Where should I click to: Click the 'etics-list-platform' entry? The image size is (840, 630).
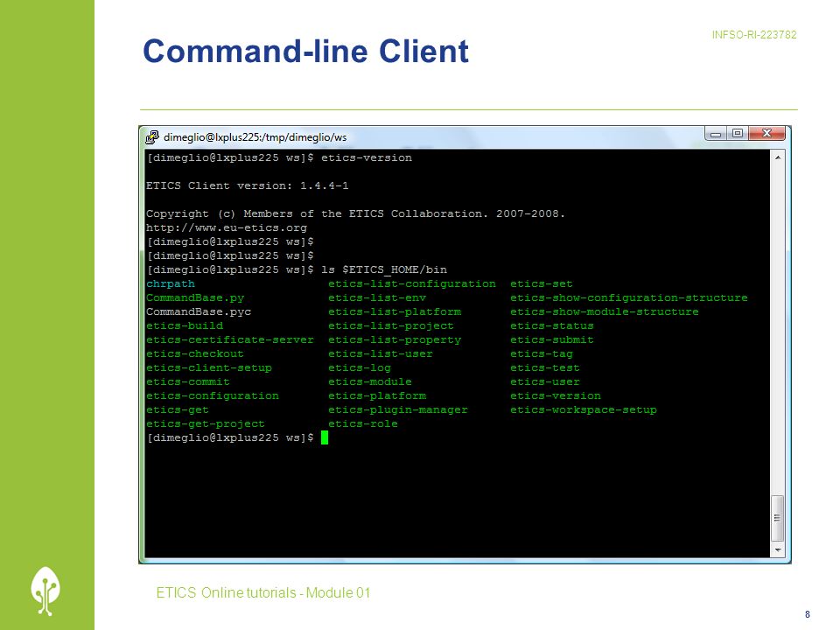(395, 311)
